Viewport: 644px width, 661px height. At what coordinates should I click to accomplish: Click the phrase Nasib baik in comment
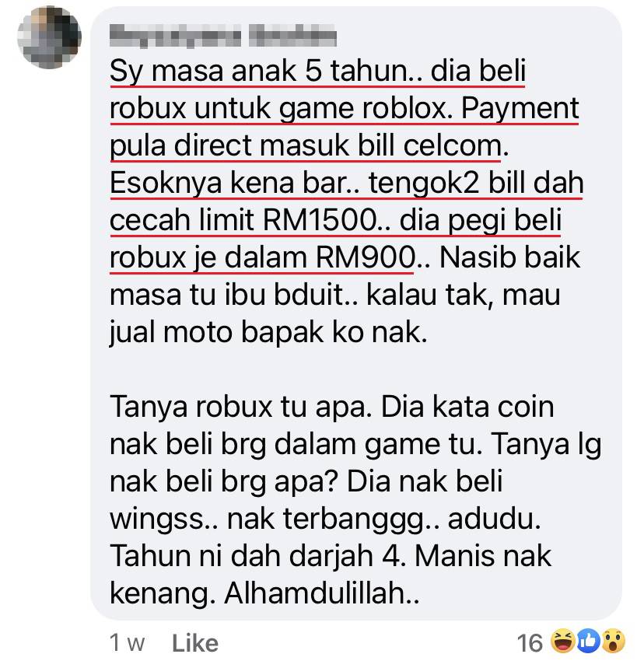[x=509, y=257]
